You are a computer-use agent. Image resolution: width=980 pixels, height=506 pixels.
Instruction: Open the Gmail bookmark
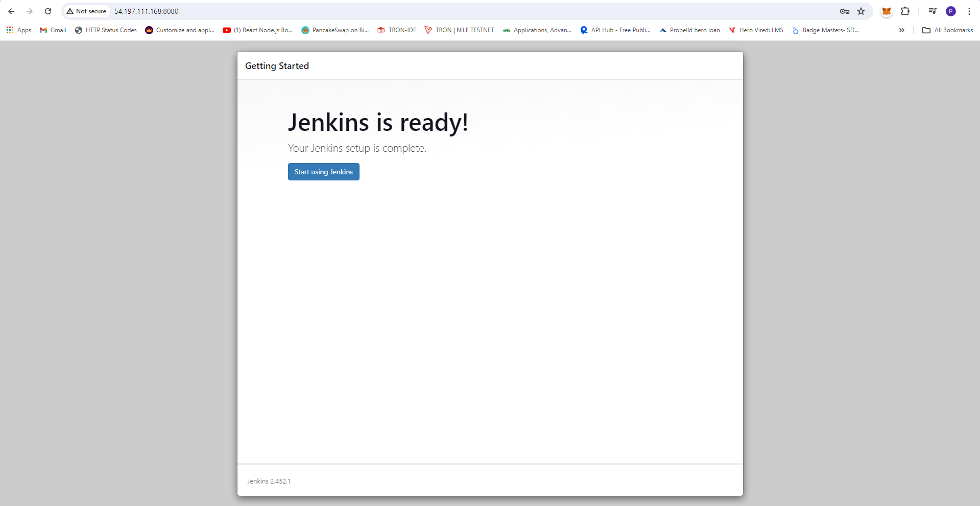coord(53,30)
